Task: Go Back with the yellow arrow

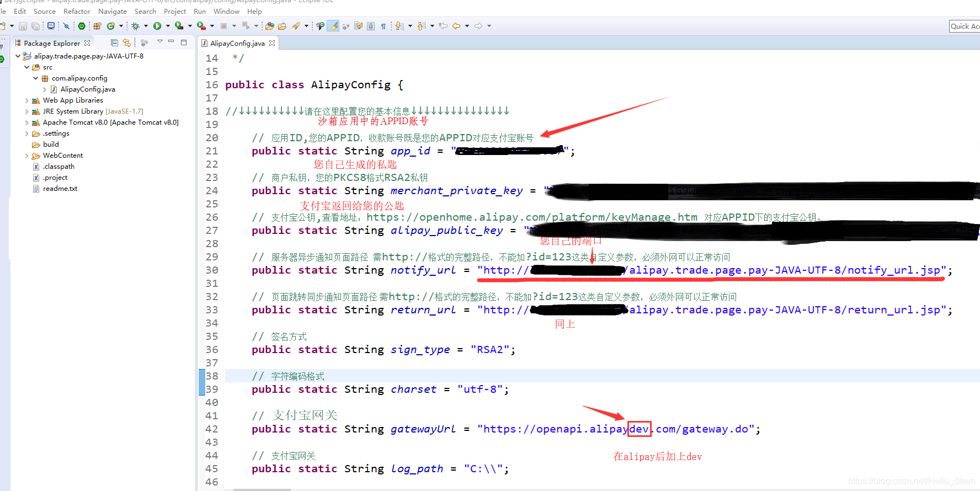Action: [x=456, y=26]
